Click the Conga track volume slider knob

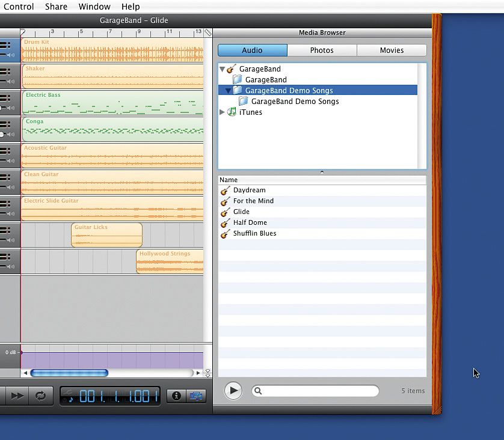click(2, 134)
